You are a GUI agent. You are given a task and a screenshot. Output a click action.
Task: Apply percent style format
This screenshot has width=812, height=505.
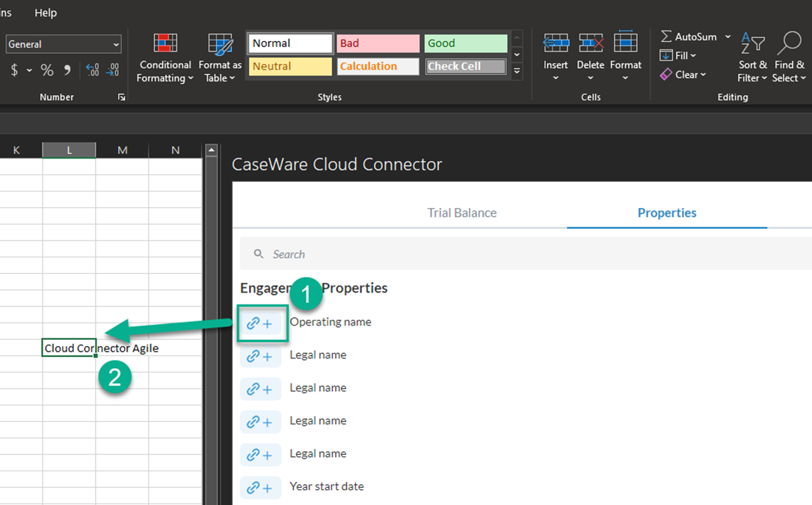click(47, 70)
